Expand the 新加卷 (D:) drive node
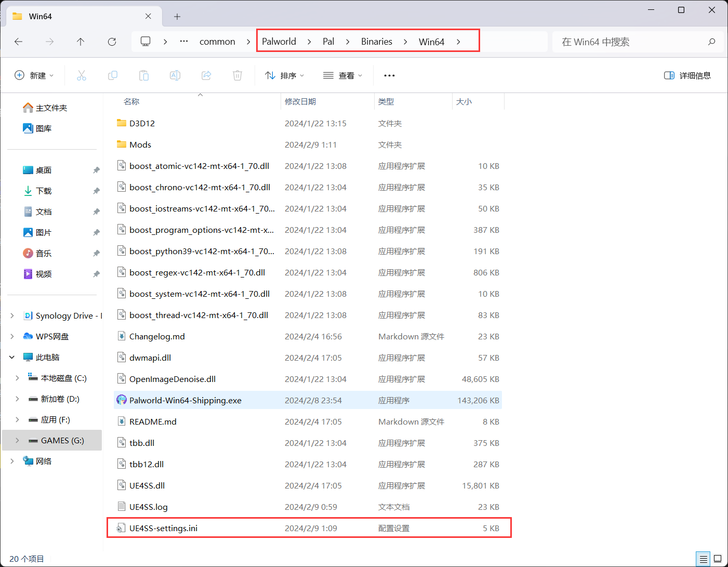 pyautogui.click(x=17, y=399)
